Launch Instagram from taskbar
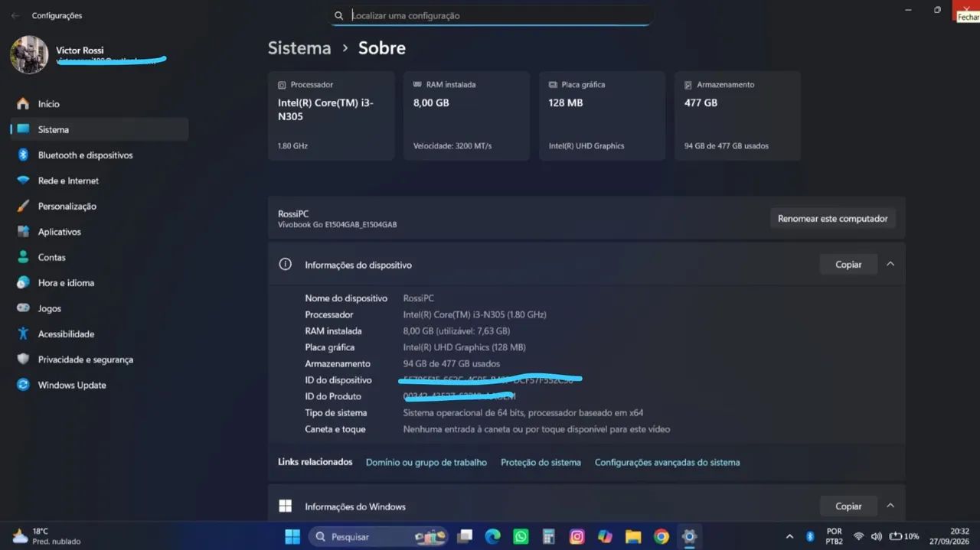 [577, 537]
